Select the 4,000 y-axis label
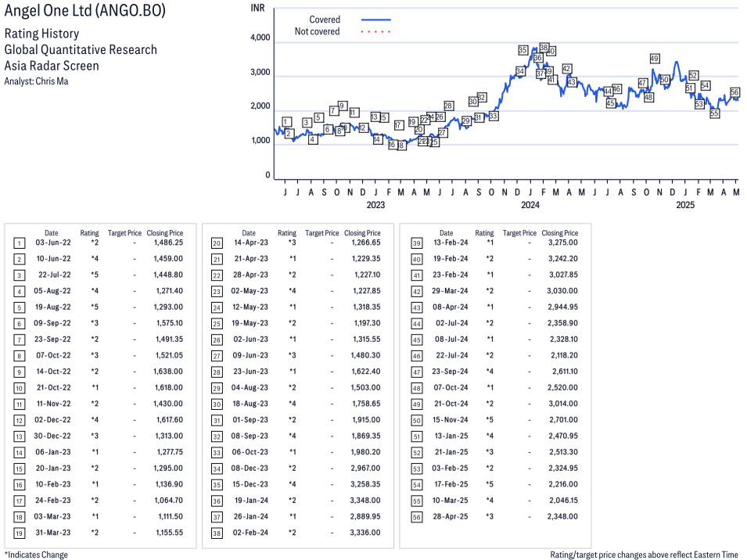This screenshot has width=747, height=560. (260, 38)
